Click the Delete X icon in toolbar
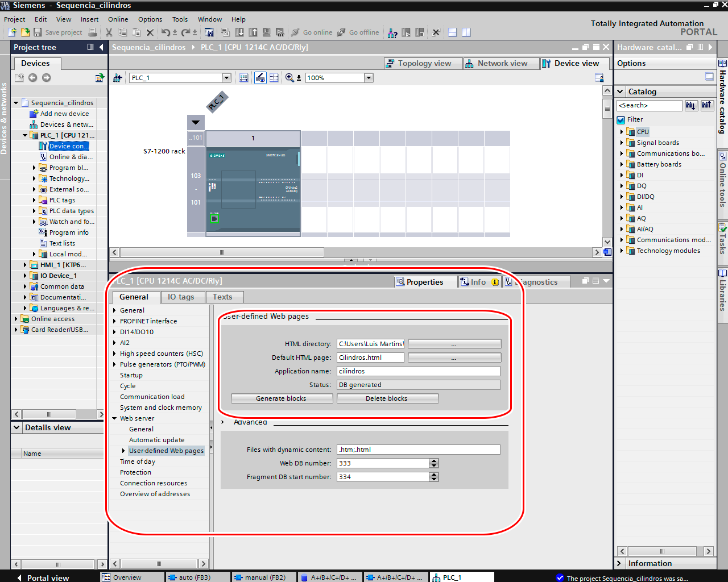The height and width of the screenshot is (582, 728). (150, 32)
